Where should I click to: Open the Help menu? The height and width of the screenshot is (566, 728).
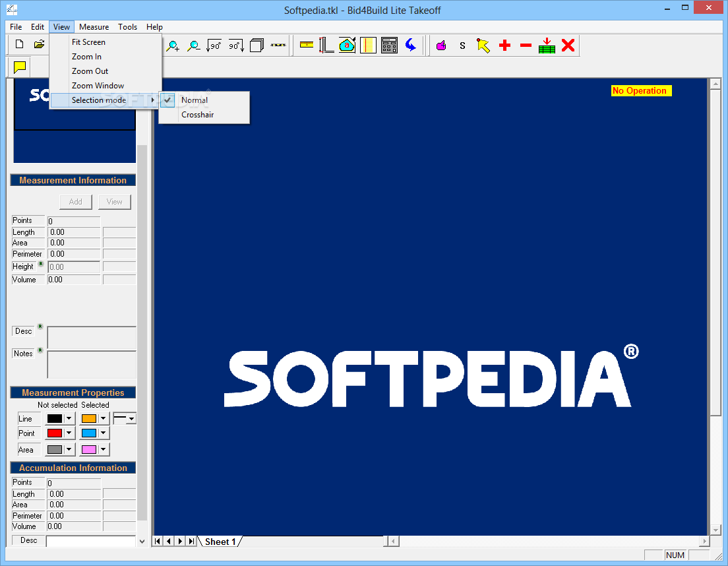154,27
